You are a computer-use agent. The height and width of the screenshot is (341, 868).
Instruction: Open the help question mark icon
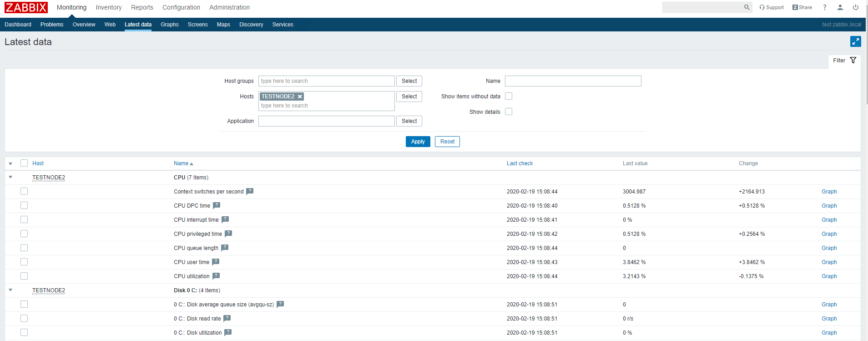(824, 7)
